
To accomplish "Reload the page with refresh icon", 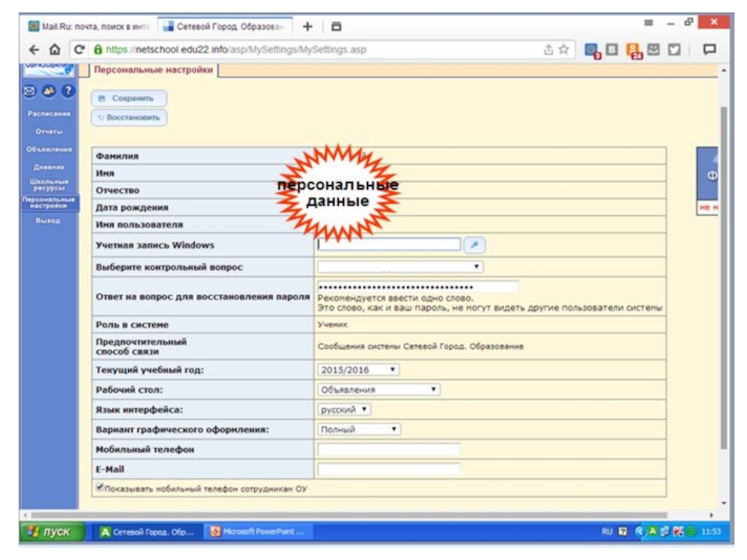I will (x=79, y=49).
